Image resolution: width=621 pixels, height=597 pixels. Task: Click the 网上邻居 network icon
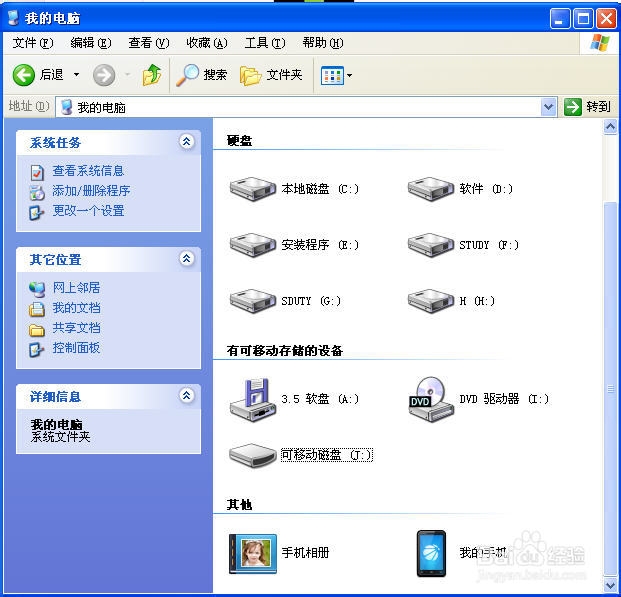(x=37, y=289)
